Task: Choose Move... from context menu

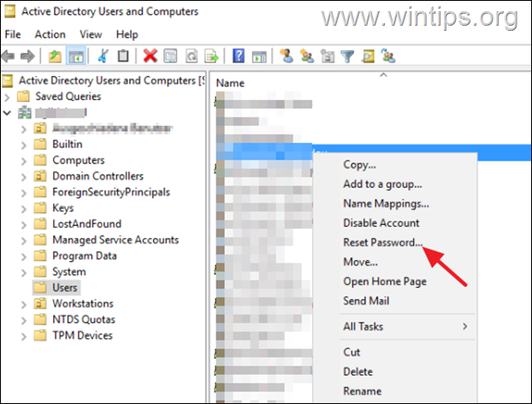Action: click(x=360, y=262)
